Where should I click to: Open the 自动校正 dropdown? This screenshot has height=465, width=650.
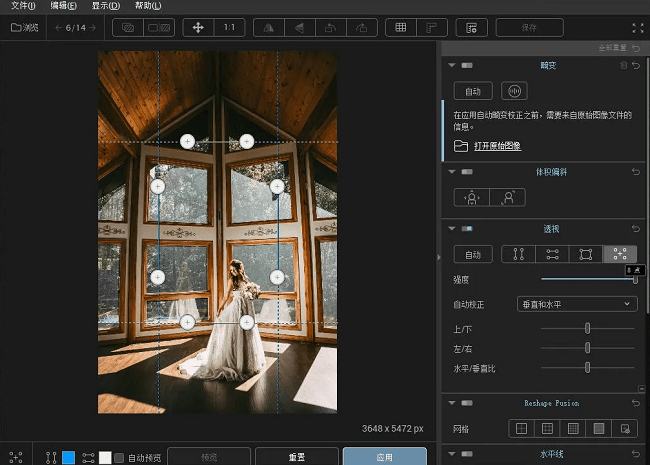[576, 303]
